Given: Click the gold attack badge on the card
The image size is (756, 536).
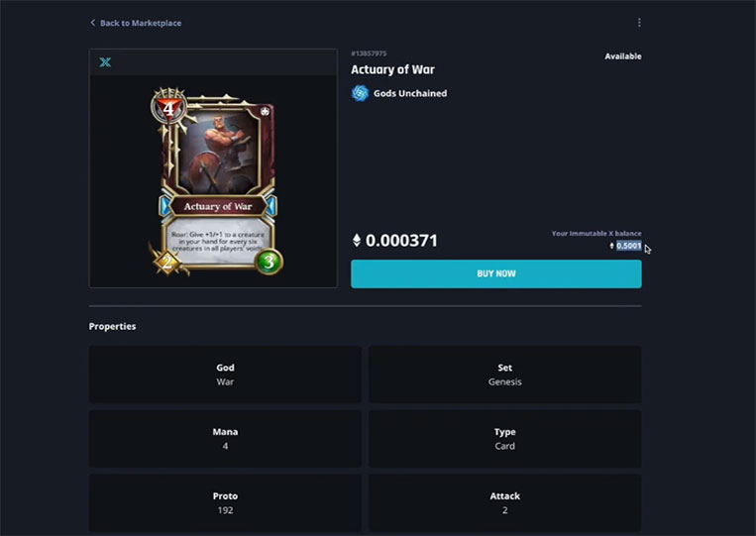Looking at the screenshot, I should (166, 263).
